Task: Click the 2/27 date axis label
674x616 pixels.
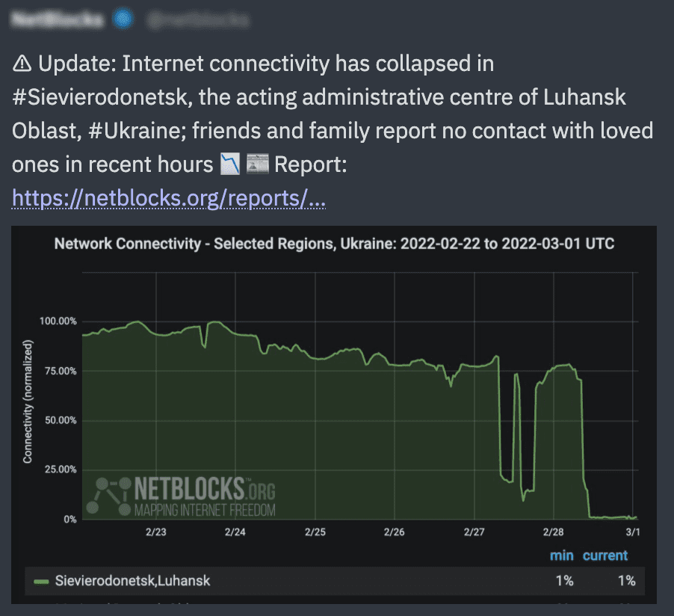Action: click(474, 532)
